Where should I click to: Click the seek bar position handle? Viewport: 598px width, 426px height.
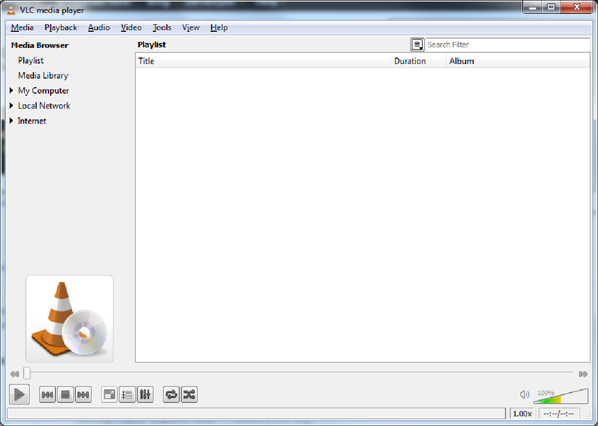coord(27,373)
